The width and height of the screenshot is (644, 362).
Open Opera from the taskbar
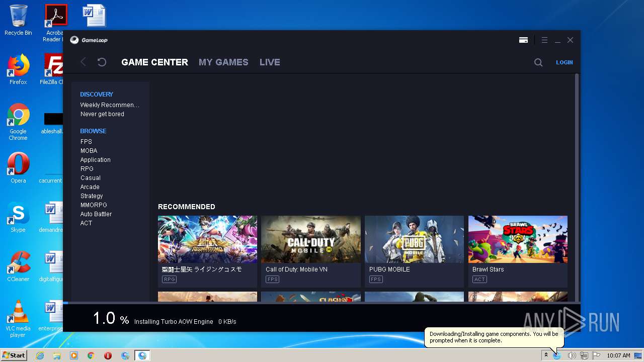coord(108,355)
